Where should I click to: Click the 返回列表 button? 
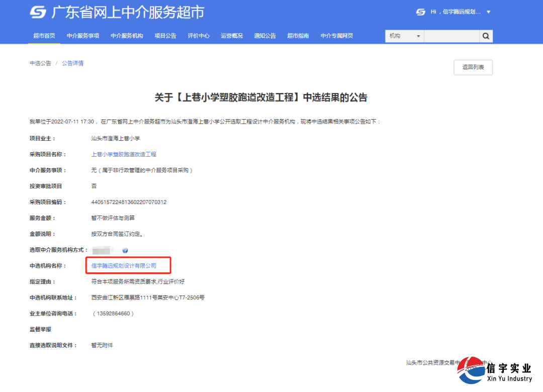click(x=473, y=67)
